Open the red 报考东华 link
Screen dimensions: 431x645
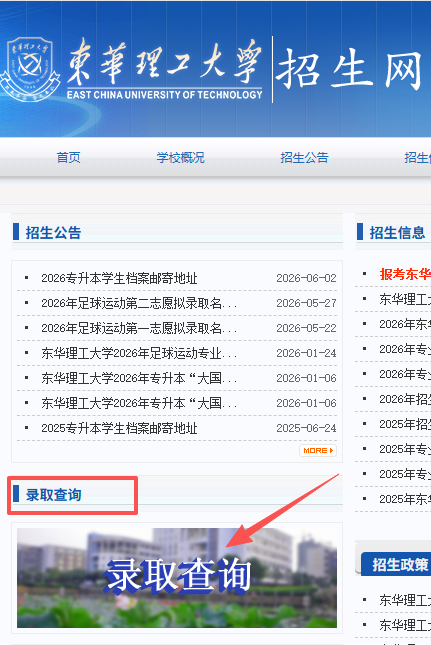click(405, 274)
